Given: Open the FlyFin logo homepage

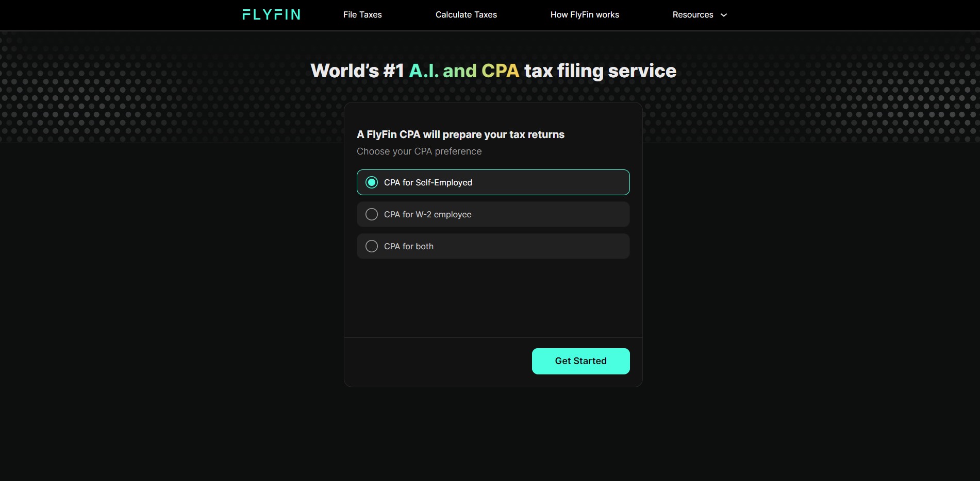Looking at the screenshot, I should coord(271,14).
